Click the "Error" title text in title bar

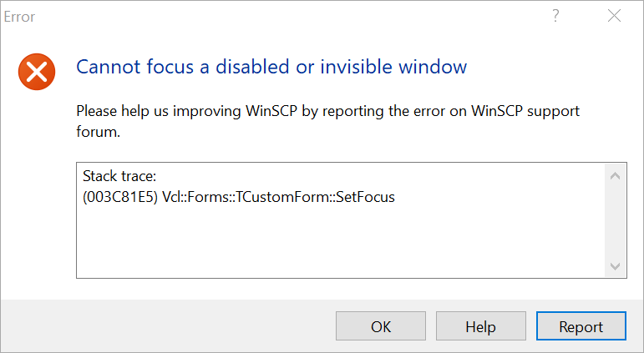[x=20, y=16]
